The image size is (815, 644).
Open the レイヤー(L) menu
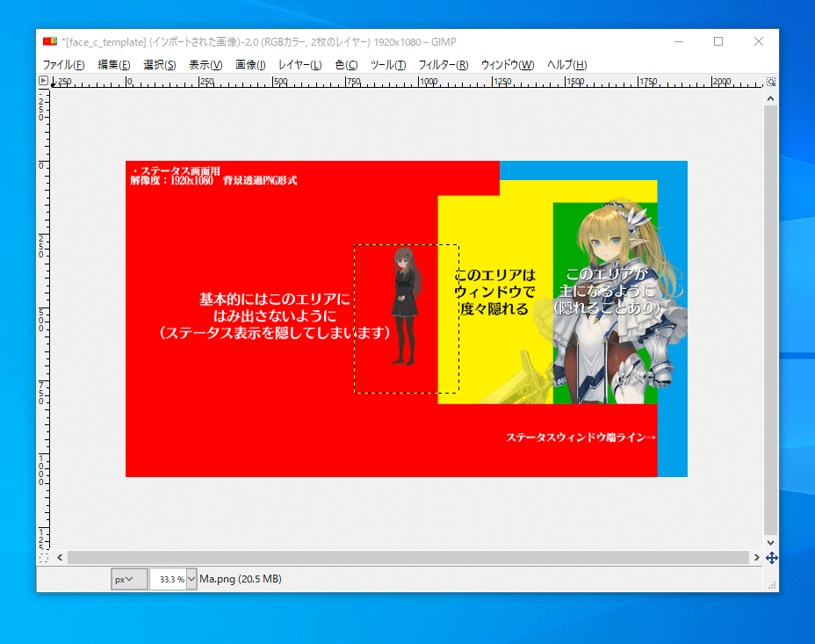299,65
